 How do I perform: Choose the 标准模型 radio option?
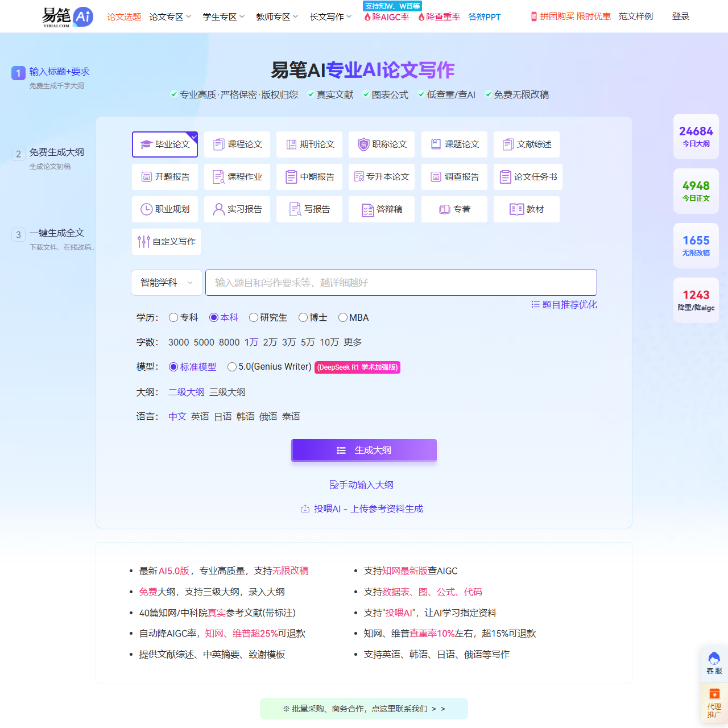click(173, 367)
